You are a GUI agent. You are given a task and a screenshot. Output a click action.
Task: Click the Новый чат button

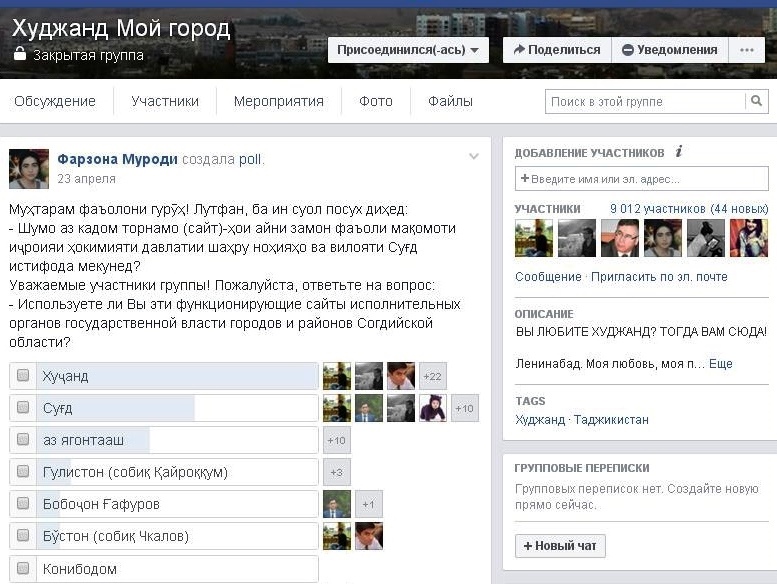tap(560, 546)
